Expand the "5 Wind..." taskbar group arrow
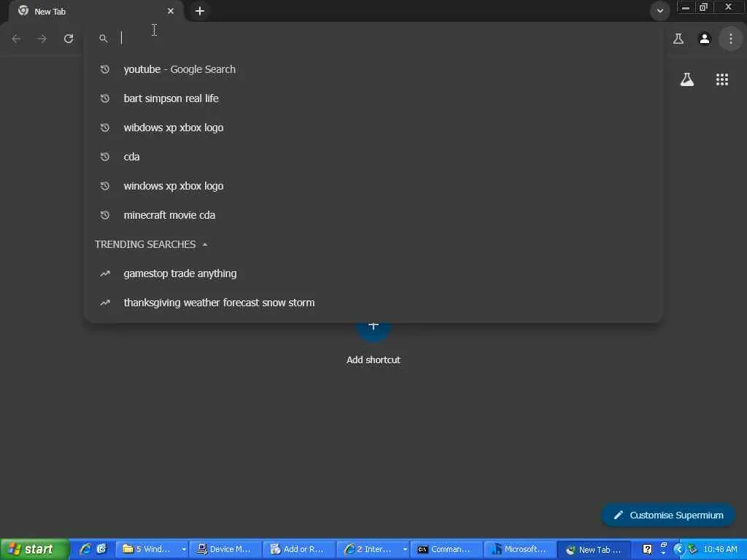Viewport: 747px width, 560px height. (183, 550)
